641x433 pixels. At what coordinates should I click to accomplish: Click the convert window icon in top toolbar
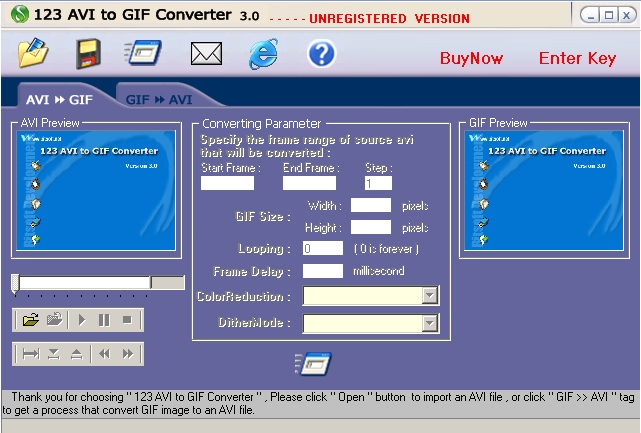tap(143, 52)
